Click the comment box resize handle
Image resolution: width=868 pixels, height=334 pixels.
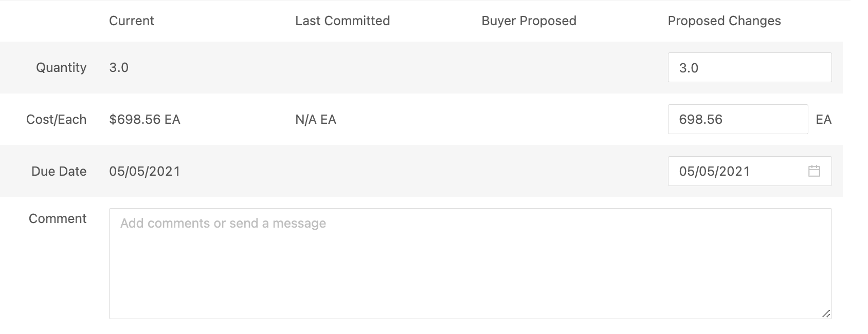tap(826, 313)
